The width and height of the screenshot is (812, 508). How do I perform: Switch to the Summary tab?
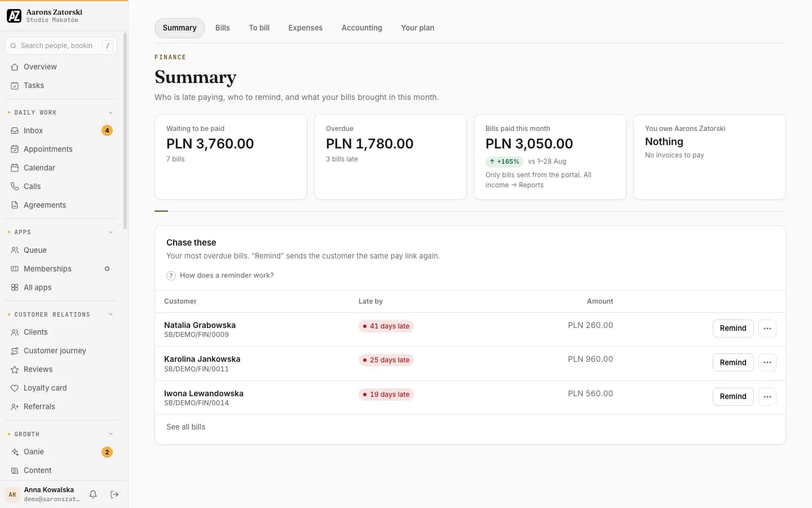tap(179, 28)
